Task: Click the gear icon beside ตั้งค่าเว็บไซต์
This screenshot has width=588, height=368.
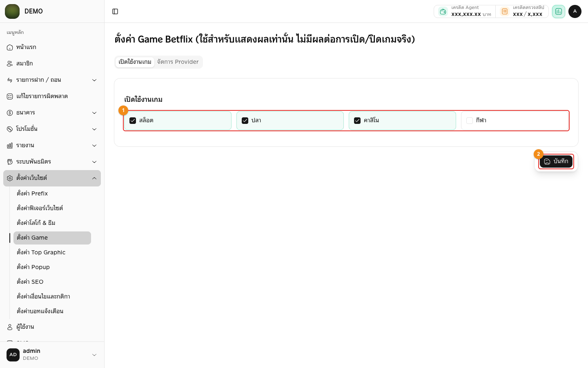Action: pyautogui.click(x=10, y=178)
